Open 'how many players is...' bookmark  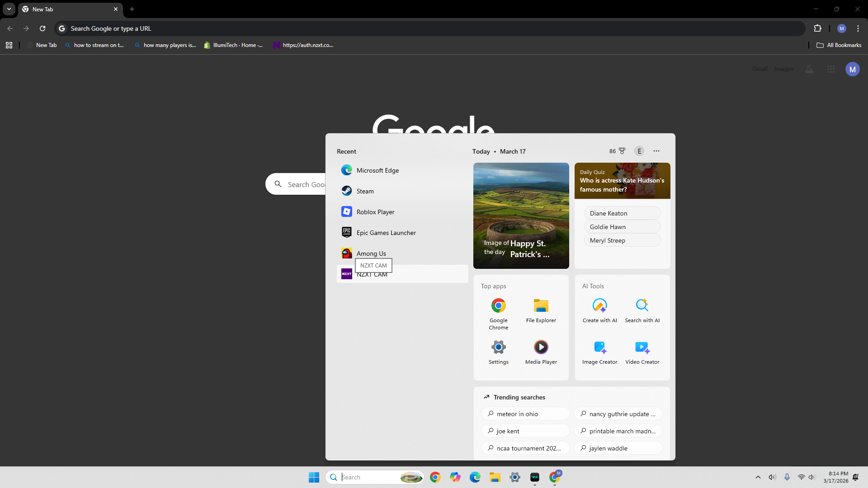165,45
